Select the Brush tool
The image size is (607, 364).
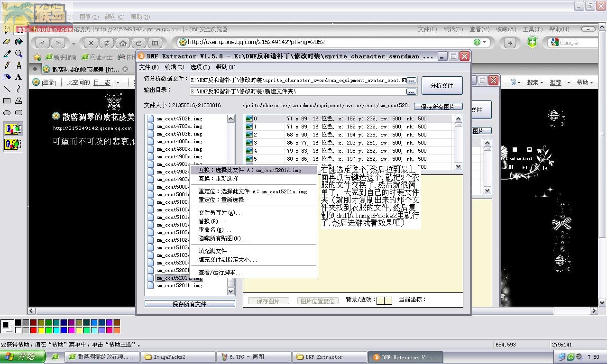(x=19, y=65)
